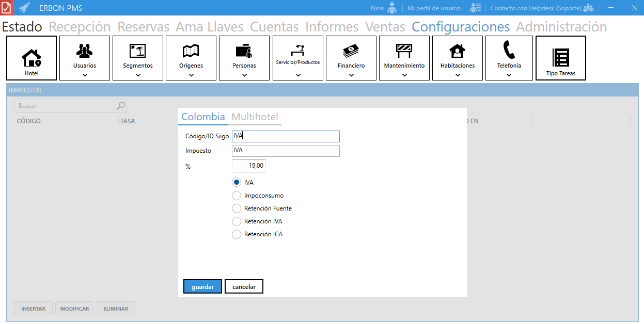644x324 pixels.
Task: Click the Orígenes map icon
Action: (x=191, y=51)
